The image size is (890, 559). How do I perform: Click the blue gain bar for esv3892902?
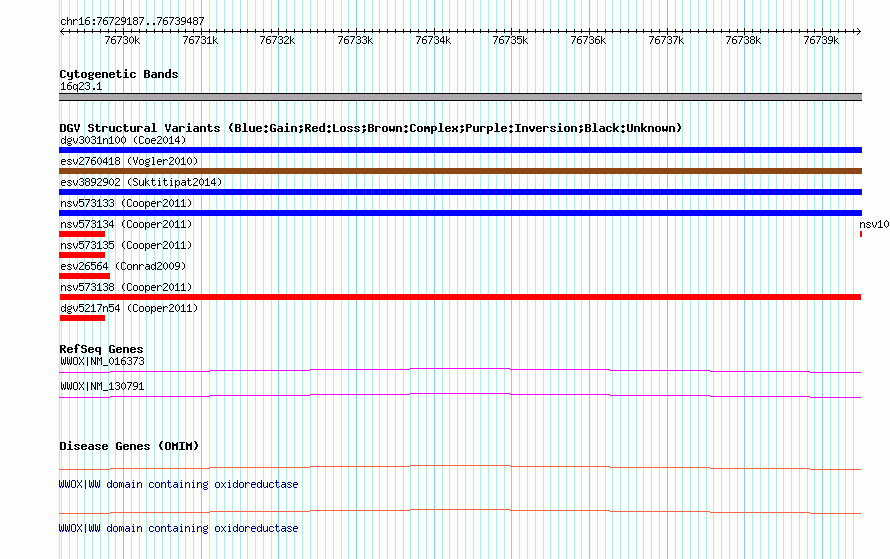460,192
